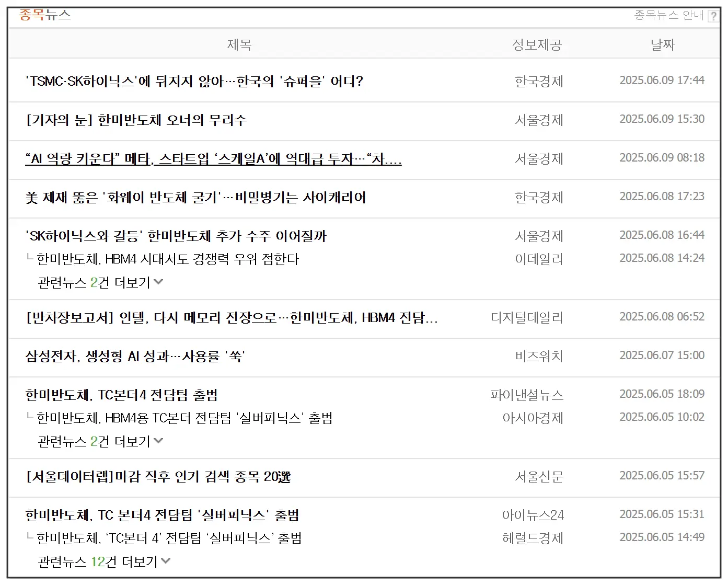Click source 파이낸셜뉴스
The image size is (728, 585).
click(527, 395)
